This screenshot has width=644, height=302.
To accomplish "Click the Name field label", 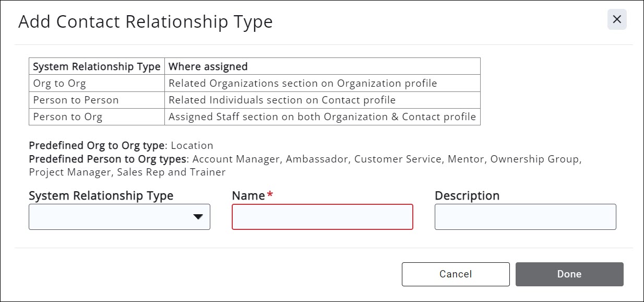I will (x=248, y=195).
